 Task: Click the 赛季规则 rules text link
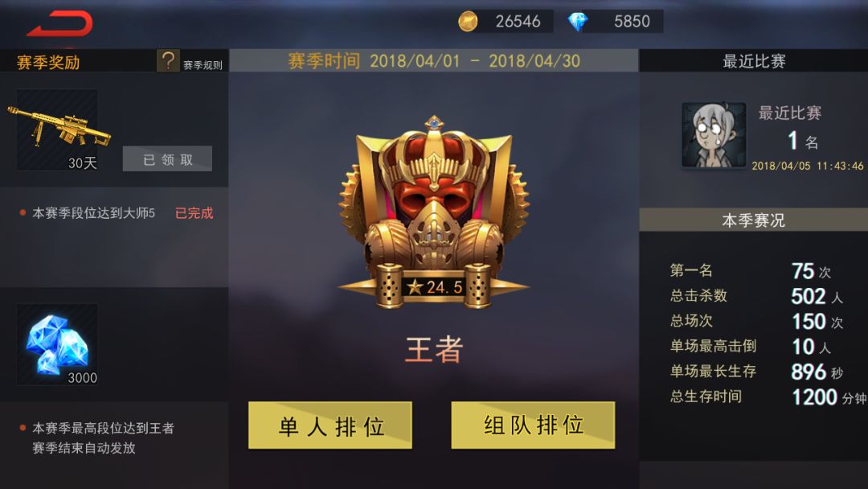click(x=203, y=65)
